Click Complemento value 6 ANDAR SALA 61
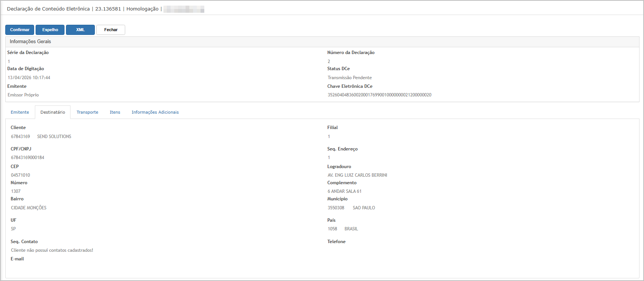Image resolution: width=644 pixels, height=281 pixels. click(x=344, y=191)
